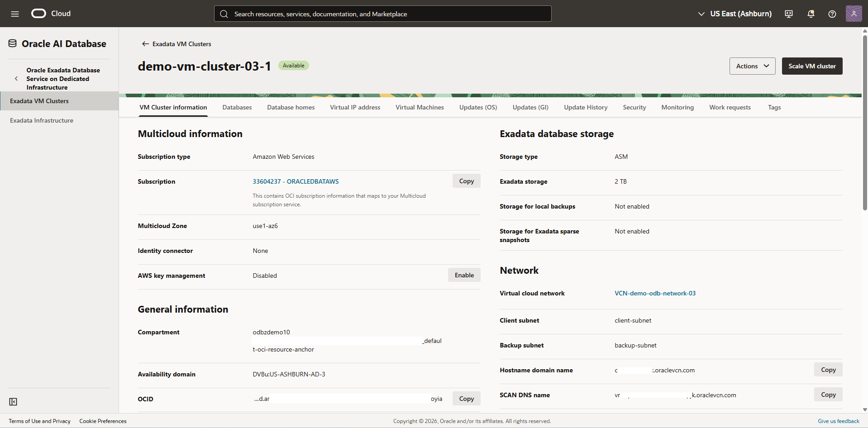868x428 pixels.
Task: Go back to Exadata VM Clusters list
Action: click(176, 44)
